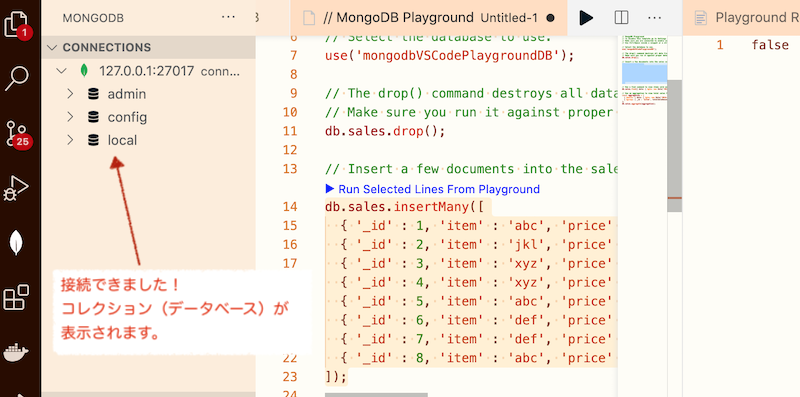Click line number 1 in result pane
Viewport: 800px width, 397px height.
pyautogui.click(x=719, y=45)
